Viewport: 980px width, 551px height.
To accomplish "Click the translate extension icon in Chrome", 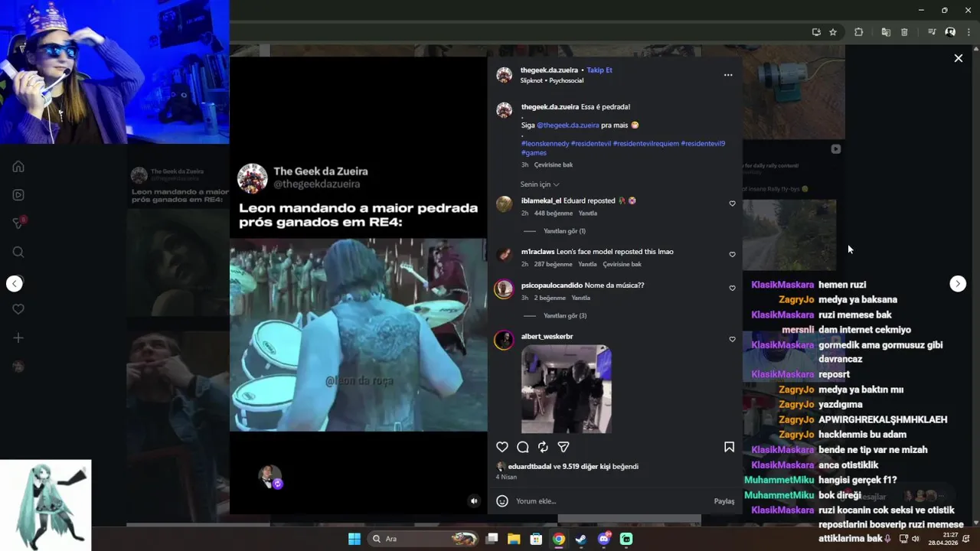I will (x=886, y=32).
